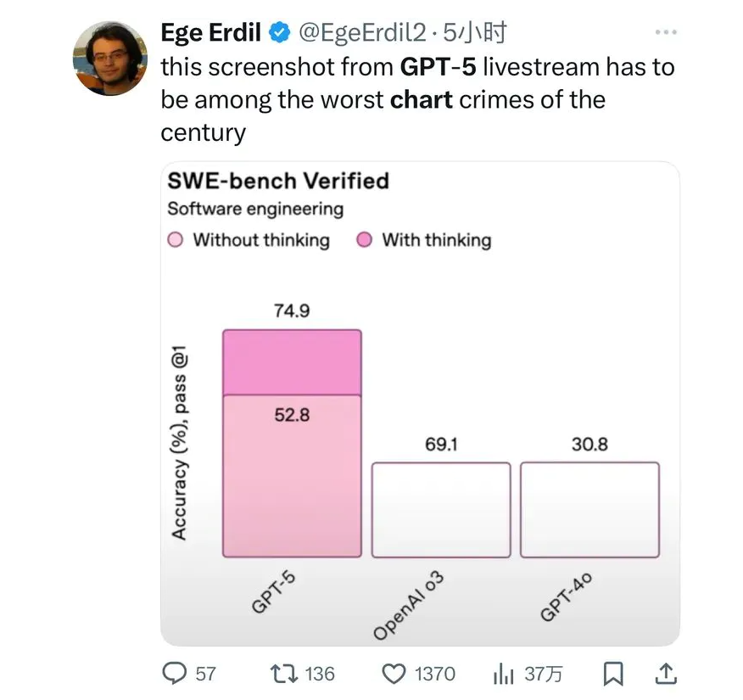743x700 pixels.
Task: Click the reply speech bubble icon
Action: [174, 674]
